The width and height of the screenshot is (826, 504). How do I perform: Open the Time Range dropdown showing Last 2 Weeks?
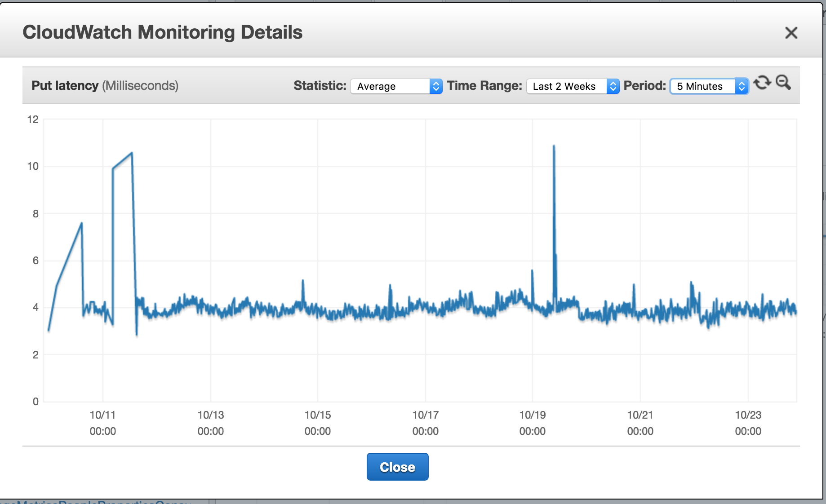point(573,86)
